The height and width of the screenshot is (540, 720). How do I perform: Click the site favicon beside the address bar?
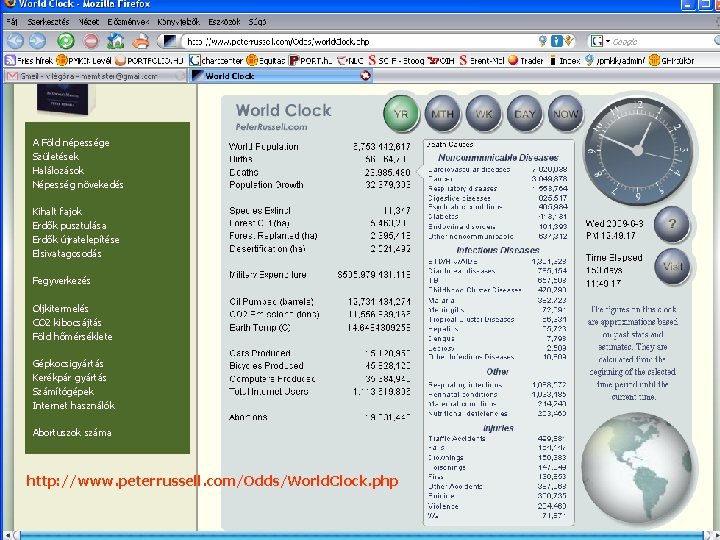pyautogui.click(x=170, y=41)
